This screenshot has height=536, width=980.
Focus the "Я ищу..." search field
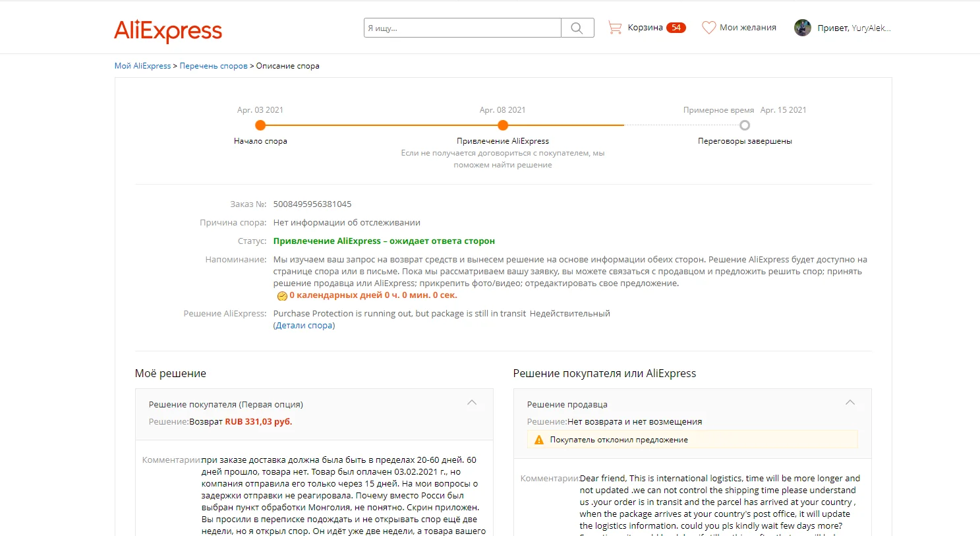point(463,28)
